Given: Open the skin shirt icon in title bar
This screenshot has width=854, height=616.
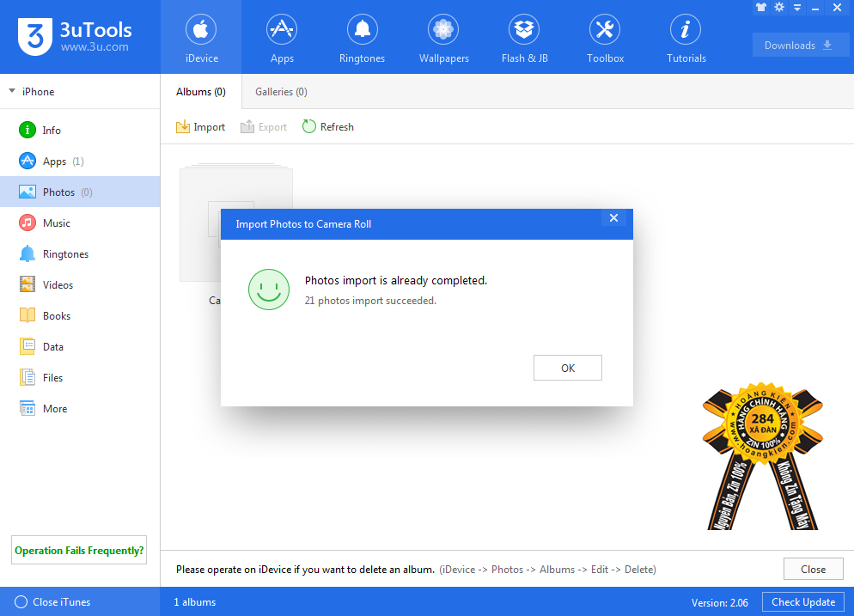Looking at the screenshot, I should [761, 7].
